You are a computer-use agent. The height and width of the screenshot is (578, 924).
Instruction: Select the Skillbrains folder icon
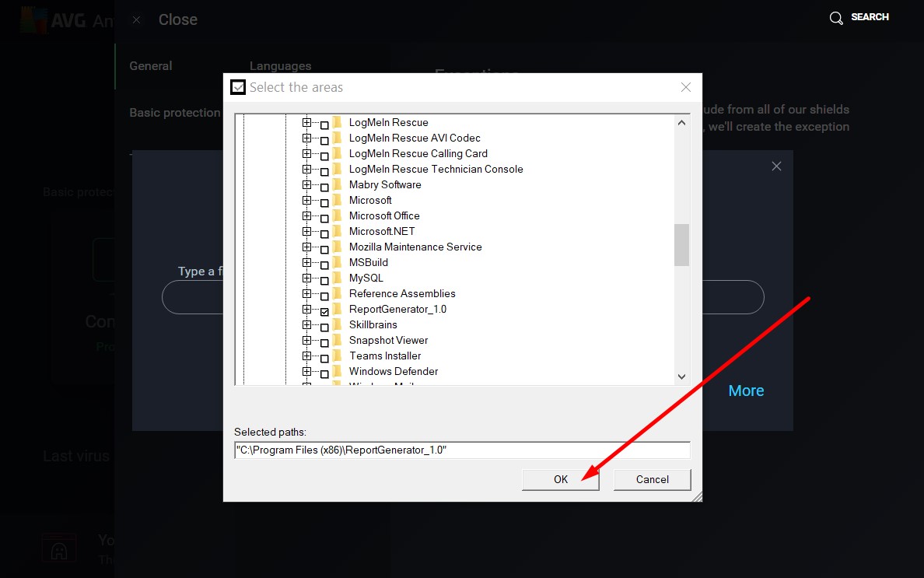[337, 324]
